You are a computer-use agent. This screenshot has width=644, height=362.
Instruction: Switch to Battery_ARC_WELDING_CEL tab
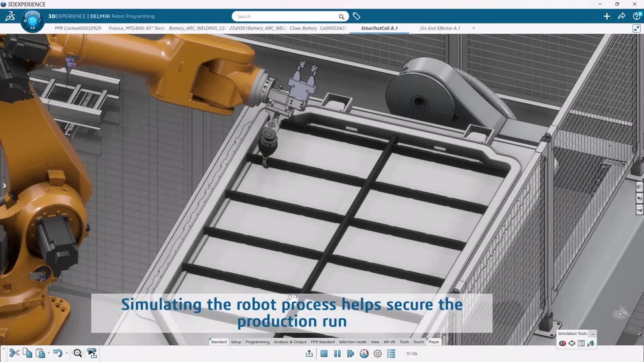click(197, 28)
